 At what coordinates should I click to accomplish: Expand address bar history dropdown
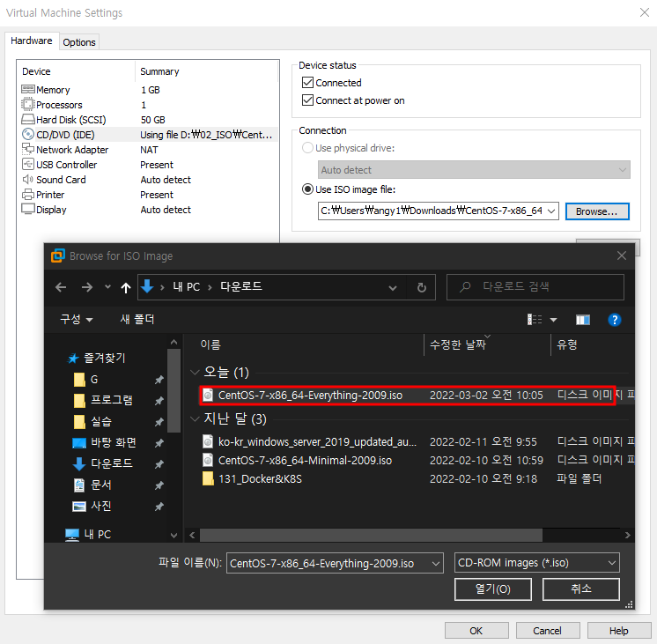pos(393,287)
